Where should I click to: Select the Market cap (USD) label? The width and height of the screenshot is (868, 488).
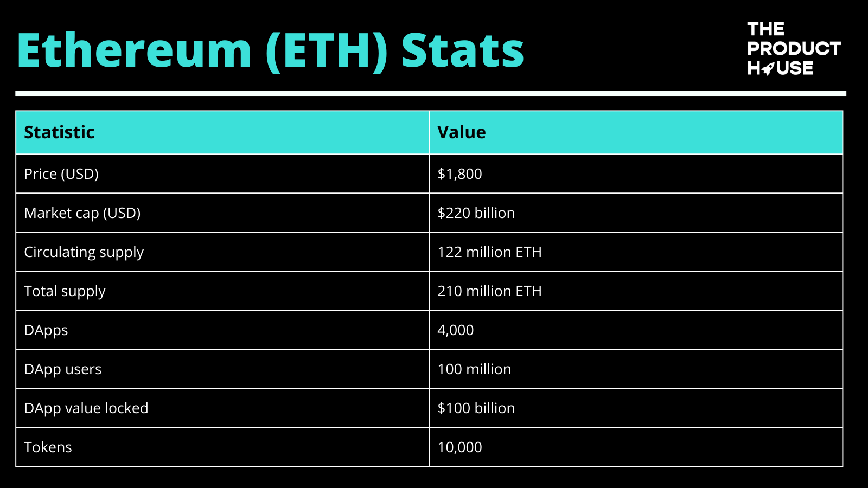(82, 213)
